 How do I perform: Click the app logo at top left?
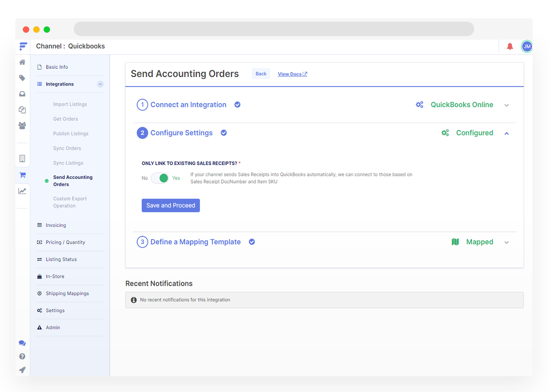coord(23,46)
